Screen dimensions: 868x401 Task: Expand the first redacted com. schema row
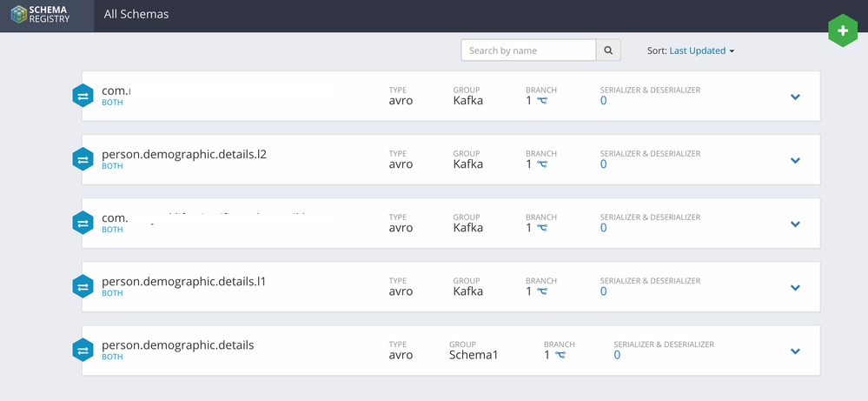click(x=794, y=97)
